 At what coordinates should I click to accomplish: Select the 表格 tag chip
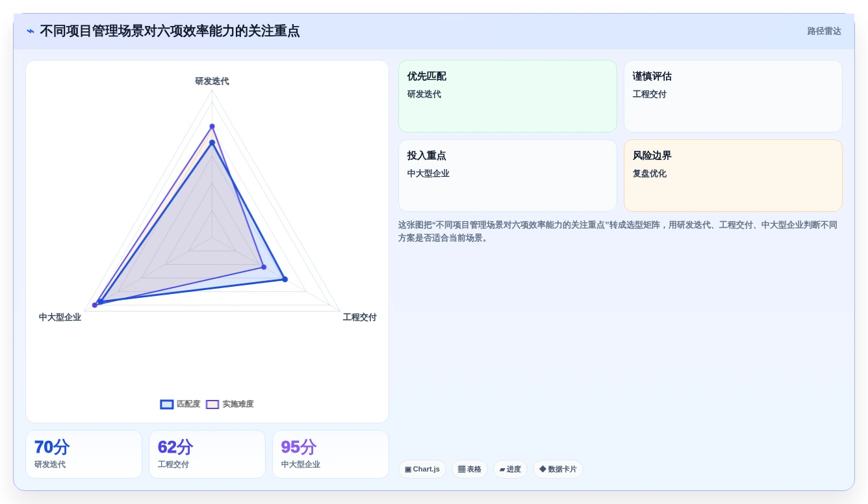pos(470,470)
